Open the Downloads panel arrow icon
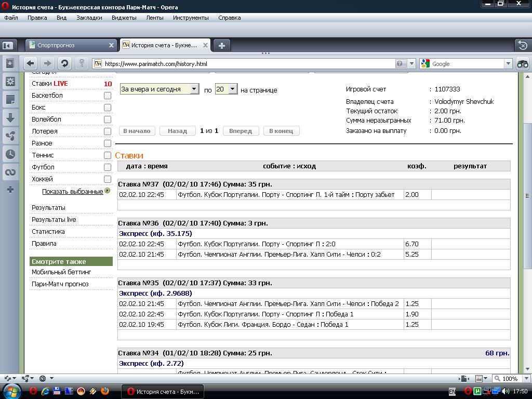The width and height of the screenshot is (532, 399). [x=10, y=118]
